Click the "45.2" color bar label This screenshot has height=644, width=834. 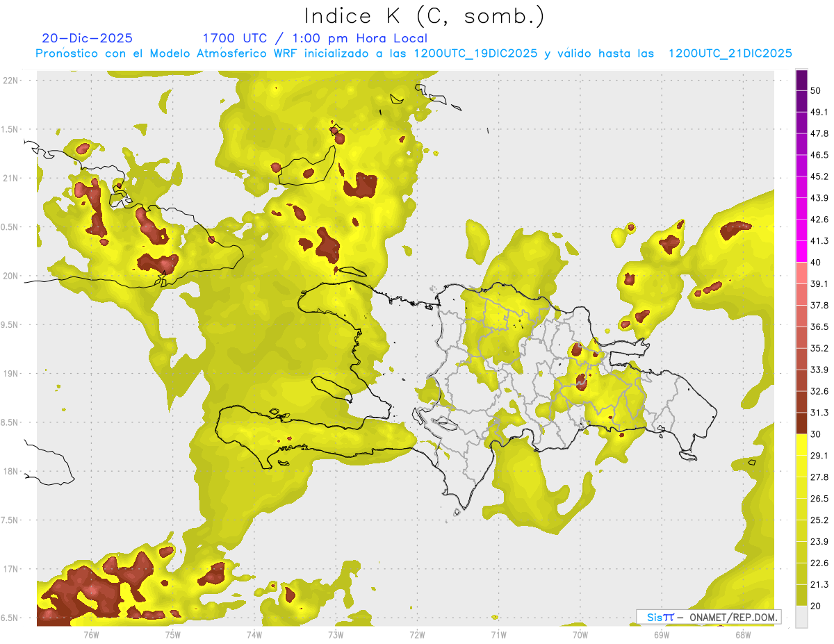(x=819, y=176)
